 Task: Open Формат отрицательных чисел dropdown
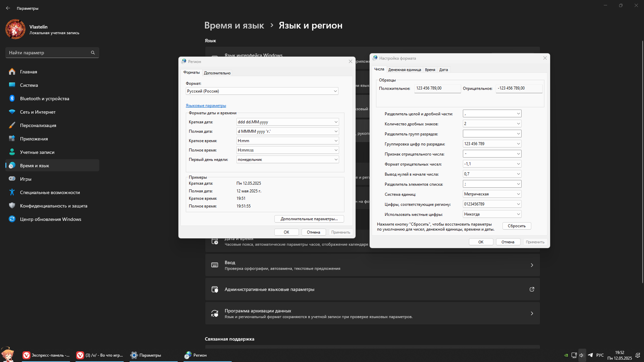(x=492, y=164)
